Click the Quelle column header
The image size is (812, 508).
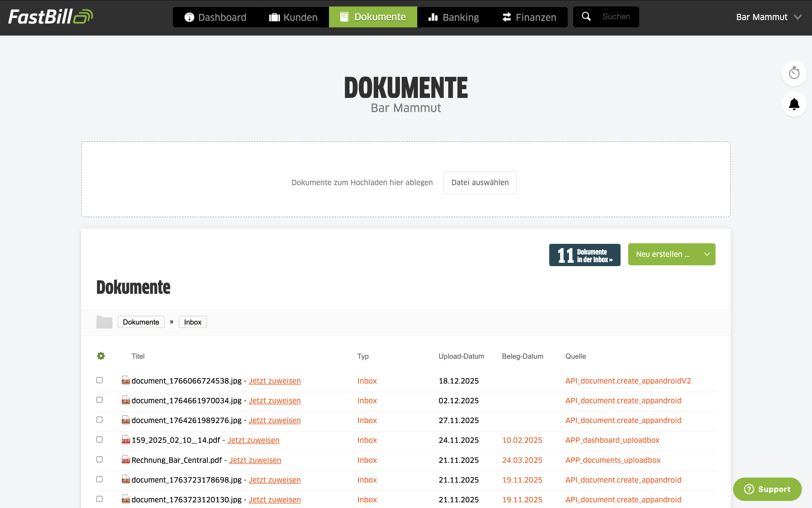click(576, 356)
